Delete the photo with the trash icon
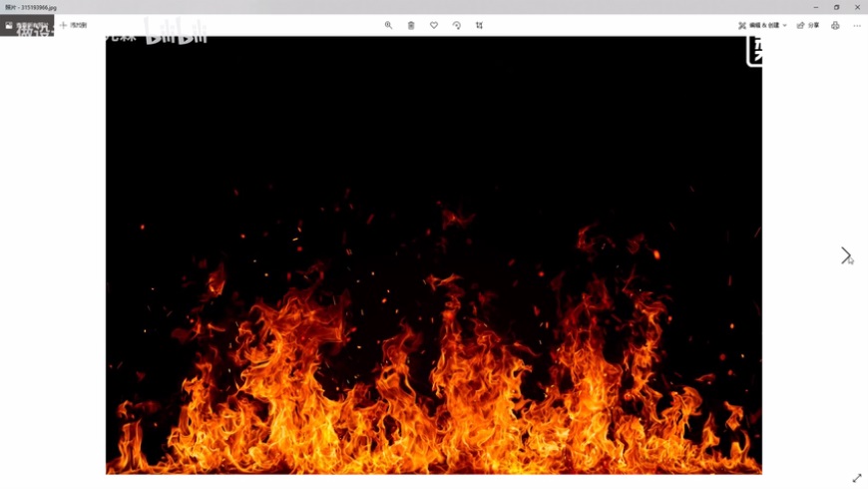Image resolution: width=868 pixels, height=489 pixels. click(411, 25)
